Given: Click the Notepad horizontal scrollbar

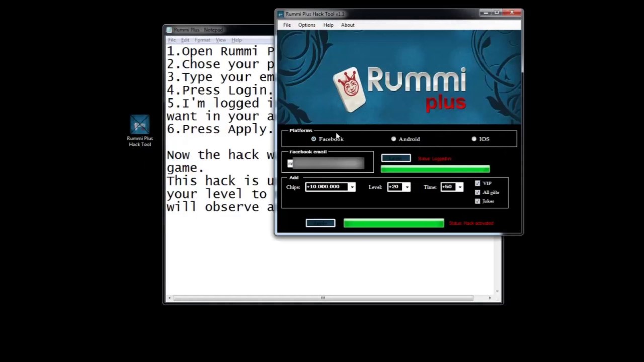Looking at the screenshot, I should coord(323,298).
